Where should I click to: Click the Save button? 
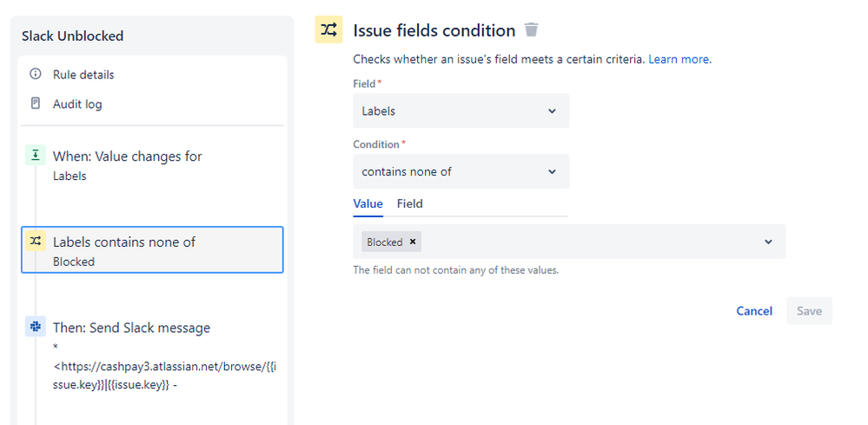click(x=809, y=311)
